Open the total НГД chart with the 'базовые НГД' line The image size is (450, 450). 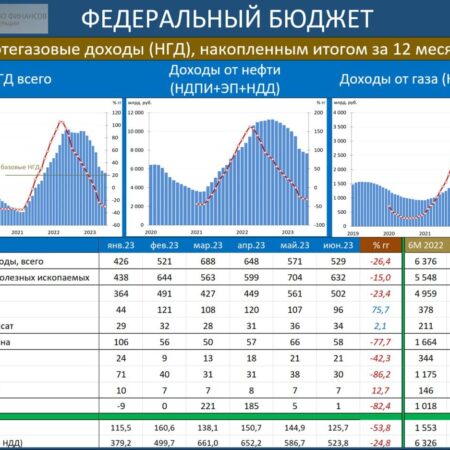pyautogui.click(x=61, y=167)
